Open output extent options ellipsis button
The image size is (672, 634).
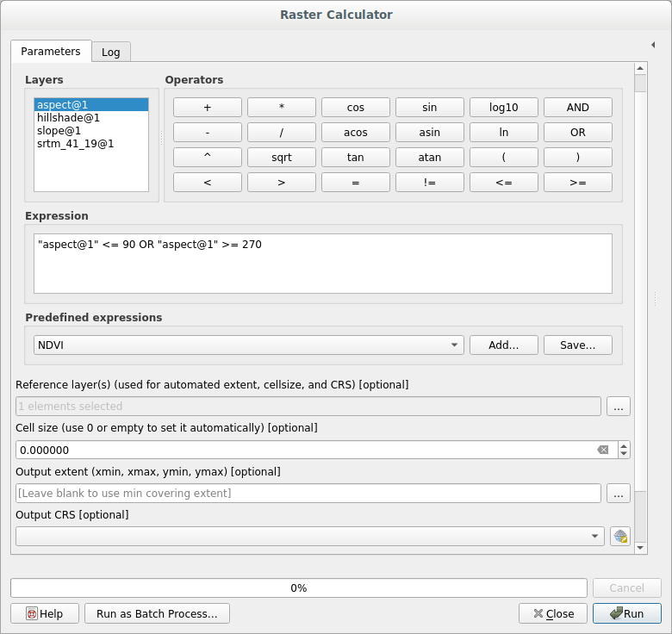pyautogui.click(x=618, y=494)
